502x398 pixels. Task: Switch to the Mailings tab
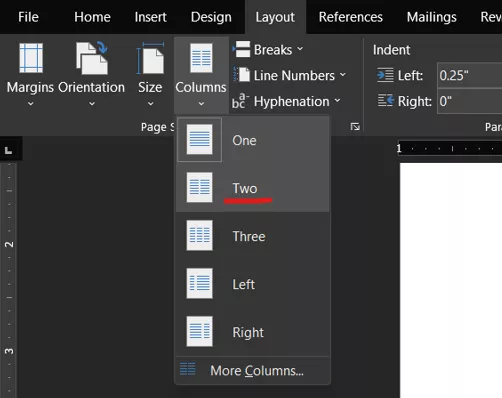[x=432, y=17]
